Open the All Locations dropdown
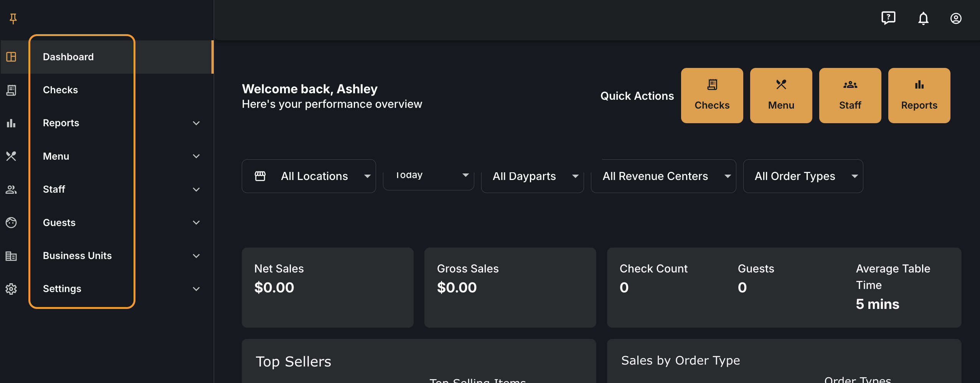Screen dimensions: 980x383 pos(309,176)
